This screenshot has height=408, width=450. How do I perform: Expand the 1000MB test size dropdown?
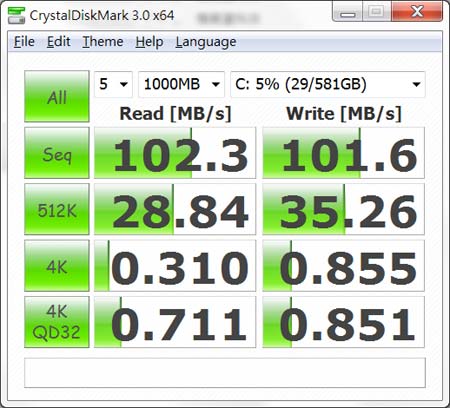181,84
